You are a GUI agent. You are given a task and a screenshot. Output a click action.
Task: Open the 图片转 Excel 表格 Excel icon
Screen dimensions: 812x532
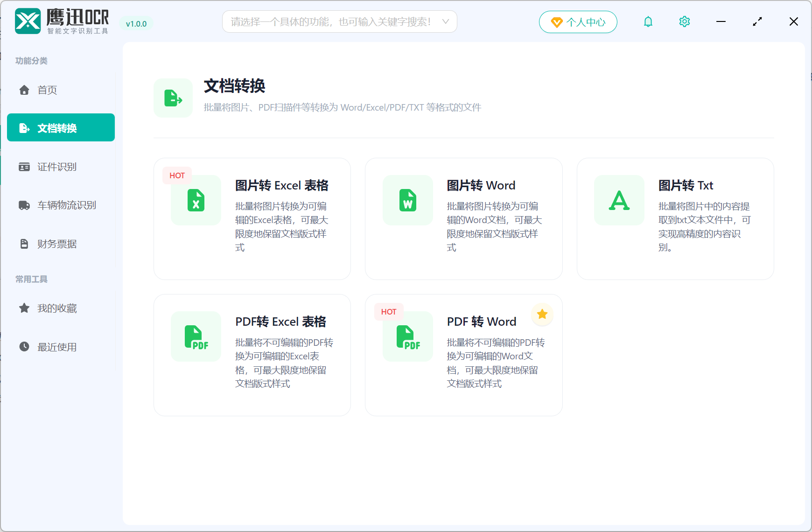click(x=196, y=201)
